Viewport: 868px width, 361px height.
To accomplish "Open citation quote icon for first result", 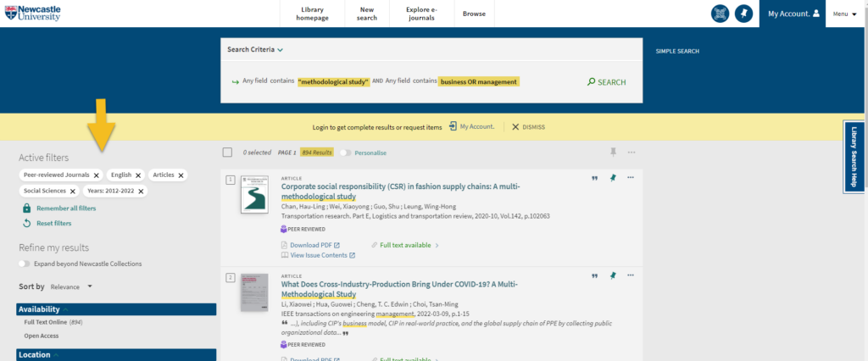I will [x=594, y=178].
